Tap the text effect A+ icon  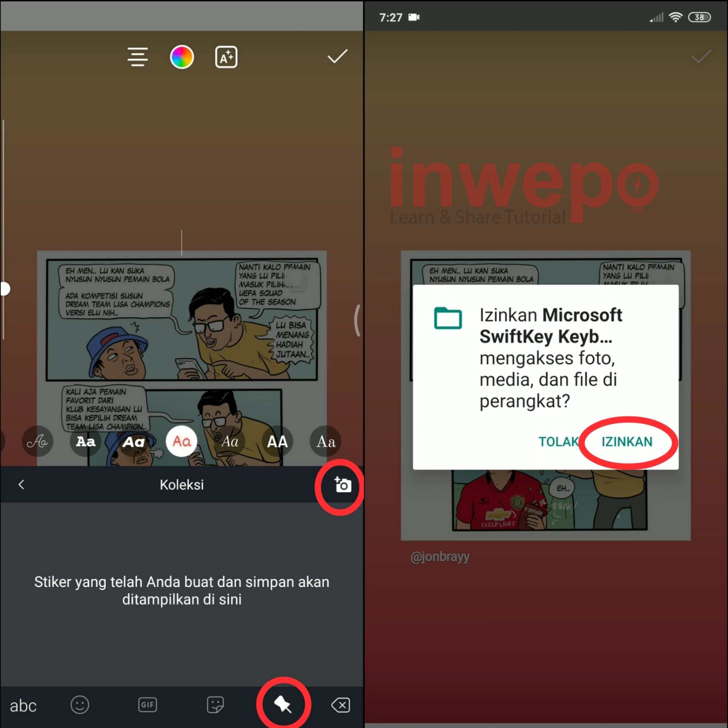pyautogui.click(x=226, y=57)
